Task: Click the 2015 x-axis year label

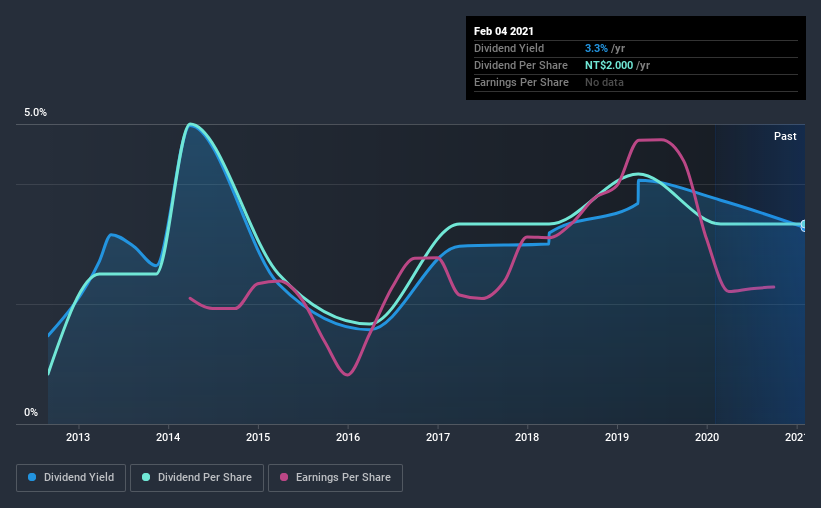Action: tap(258, 437)
